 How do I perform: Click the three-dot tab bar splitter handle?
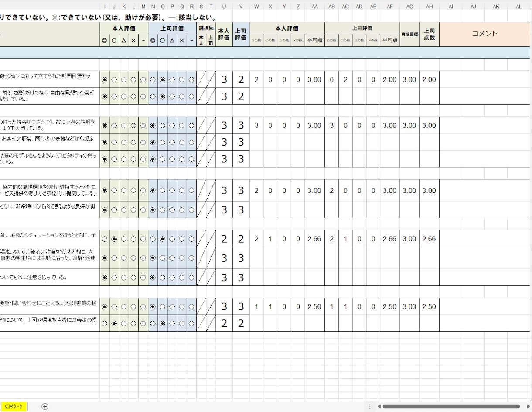click(x=370, y=406)
